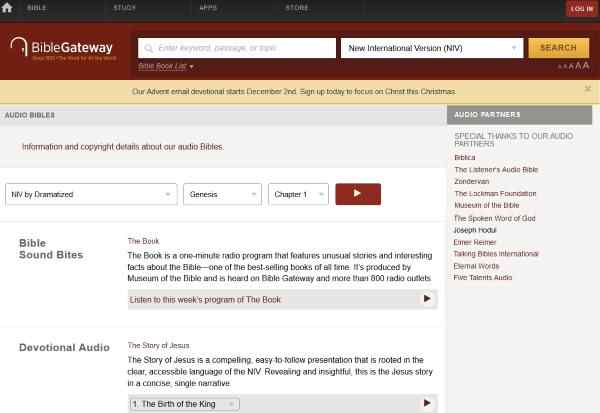Click Joseph Hodul partner entry
Image resolution: width=600 pixels, height=413 pixels.
coord(474,230)
